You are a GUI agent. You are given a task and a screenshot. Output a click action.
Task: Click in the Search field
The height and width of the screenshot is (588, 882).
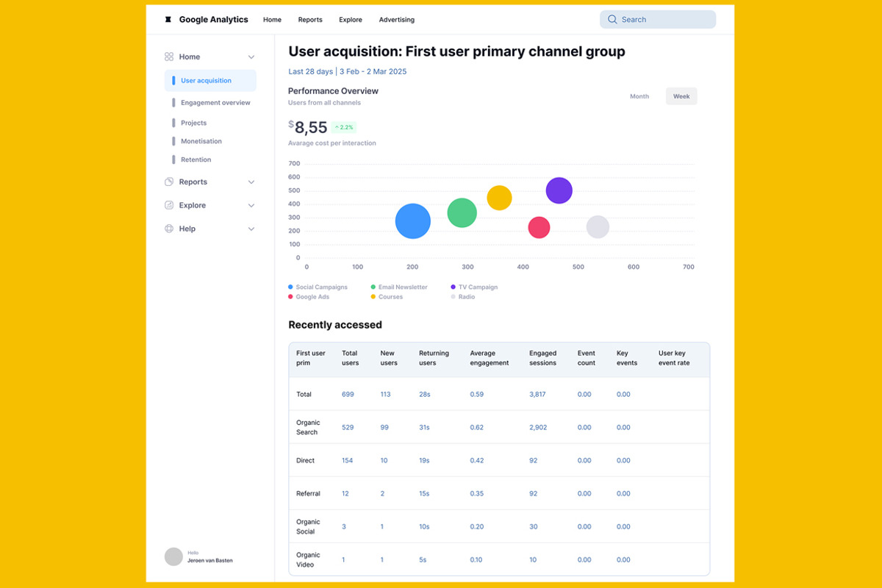(x=658, y=20)
